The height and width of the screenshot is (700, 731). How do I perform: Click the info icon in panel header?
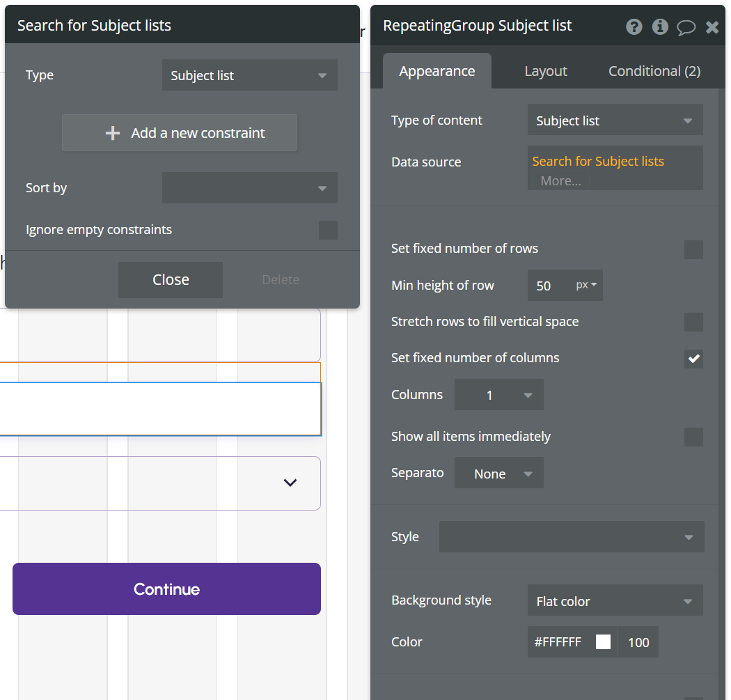[659, 27]
